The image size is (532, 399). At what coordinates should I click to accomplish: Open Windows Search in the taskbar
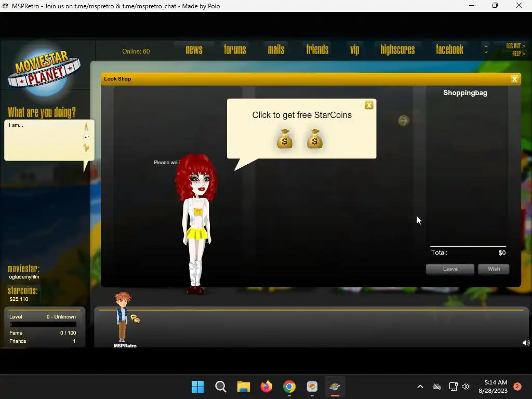[220, 387]
